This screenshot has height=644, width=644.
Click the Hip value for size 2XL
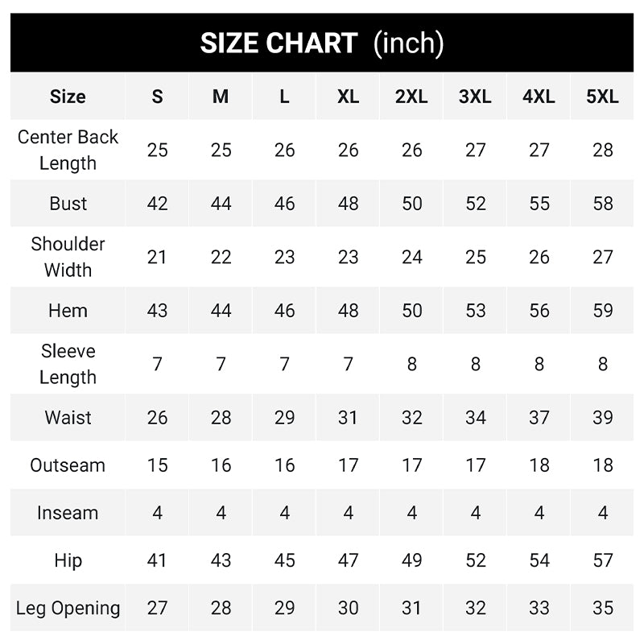pos(411,560)
